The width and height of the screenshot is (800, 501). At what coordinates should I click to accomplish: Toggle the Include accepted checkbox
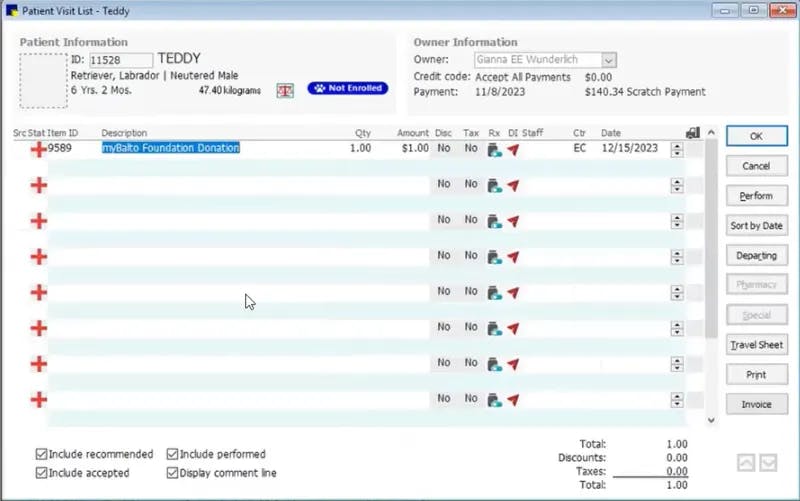41,473
